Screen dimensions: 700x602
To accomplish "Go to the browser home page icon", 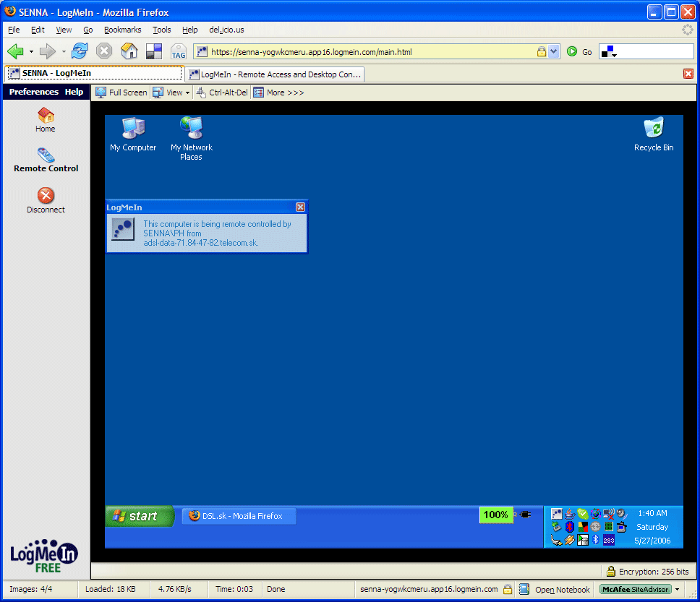I will coord(129,51).
